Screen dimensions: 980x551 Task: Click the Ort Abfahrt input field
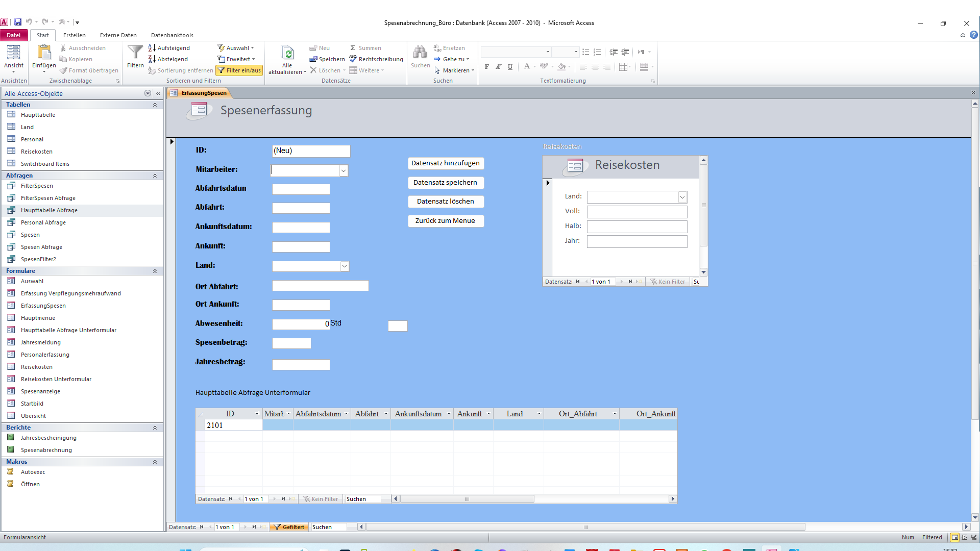coord(321,286)
